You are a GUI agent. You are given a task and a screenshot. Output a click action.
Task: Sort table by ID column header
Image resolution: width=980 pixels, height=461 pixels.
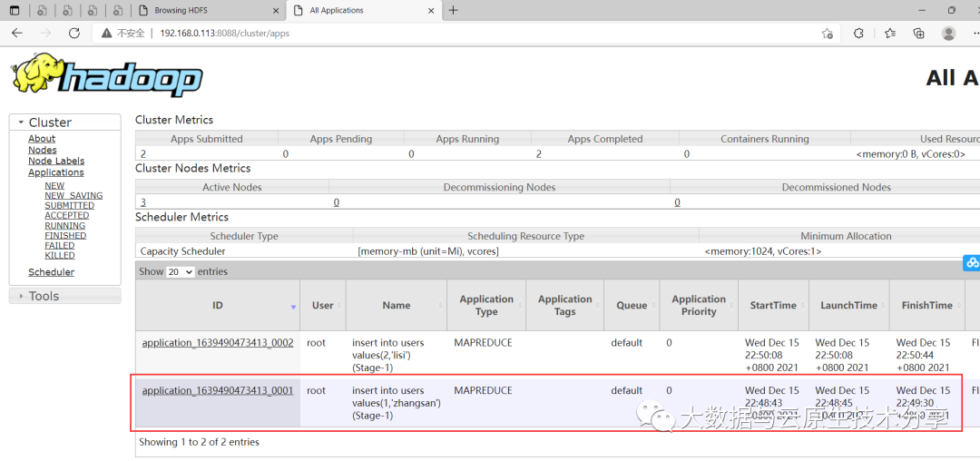click(x=218, y=306)
